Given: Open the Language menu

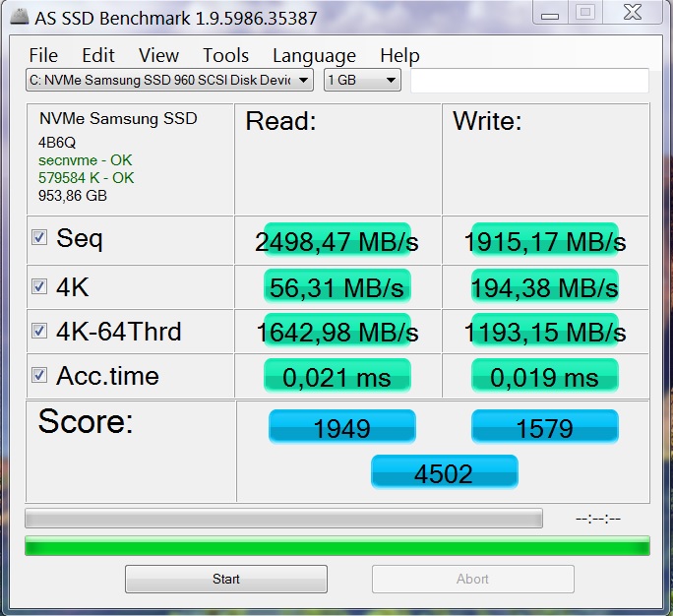Looking at the screenshot, I should point(314,56).
